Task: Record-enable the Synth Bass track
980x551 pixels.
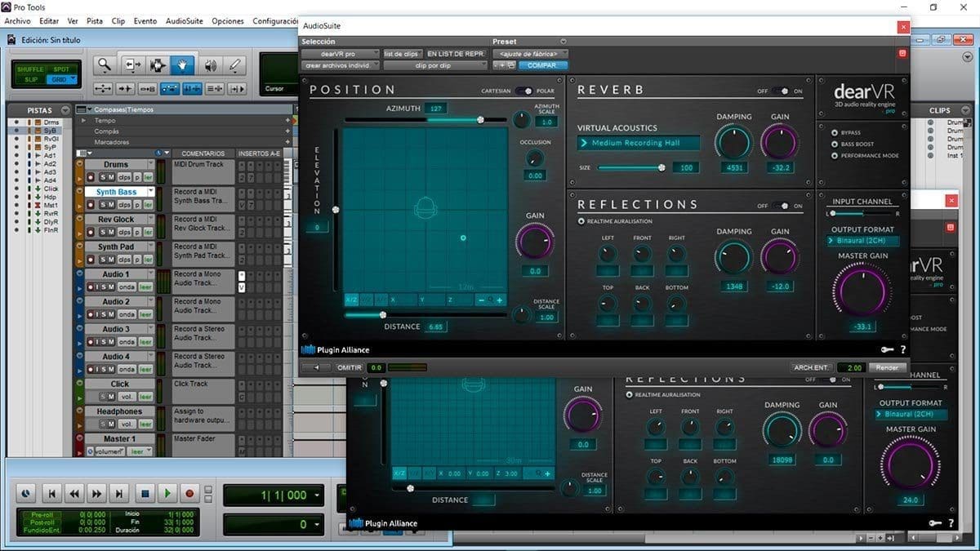Action: click(91, 205)
